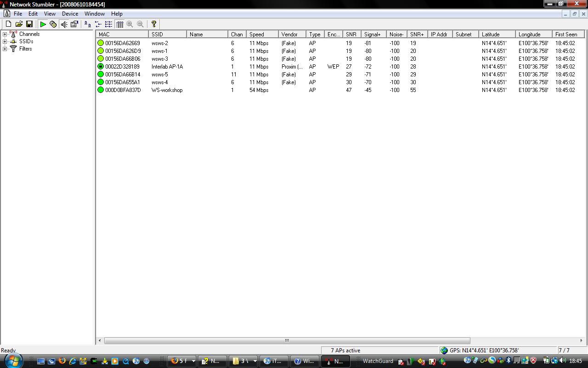Open the Windows Start button
This screenshot has width=588, height=368.
click(12, 361)
